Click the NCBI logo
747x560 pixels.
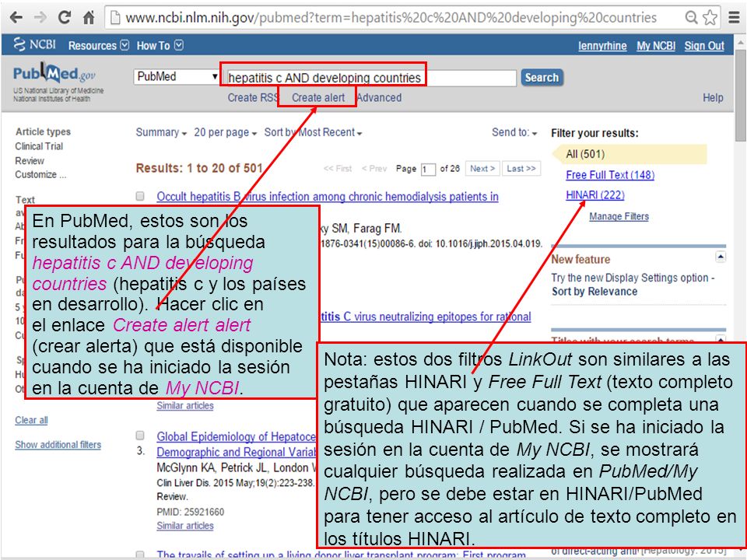[34, 45]
